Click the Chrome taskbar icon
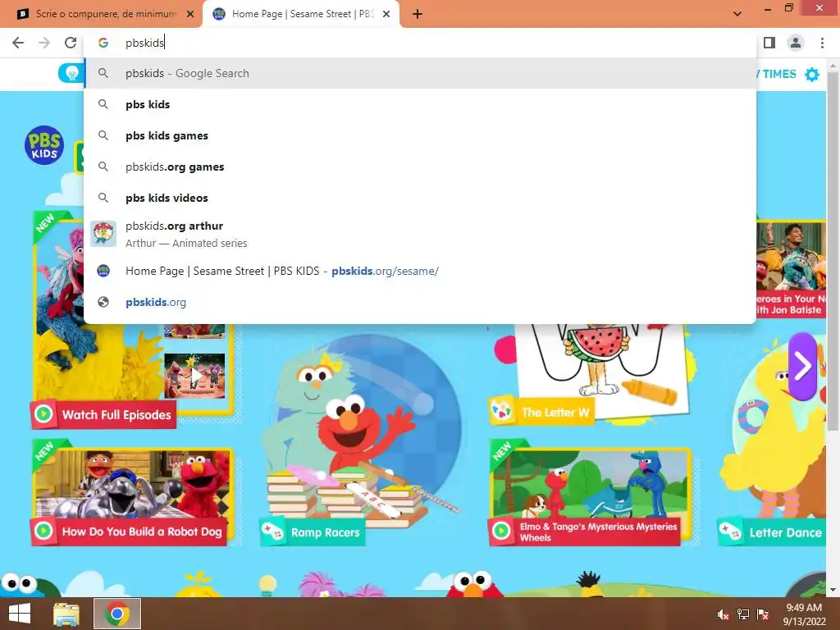The image size is (840, 630). [x=117, y=614]
